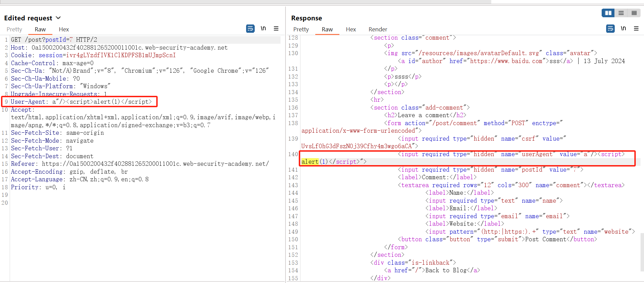644x283 pixels.
Task: Click the Accept-Language header line
Action: [80, 179]
